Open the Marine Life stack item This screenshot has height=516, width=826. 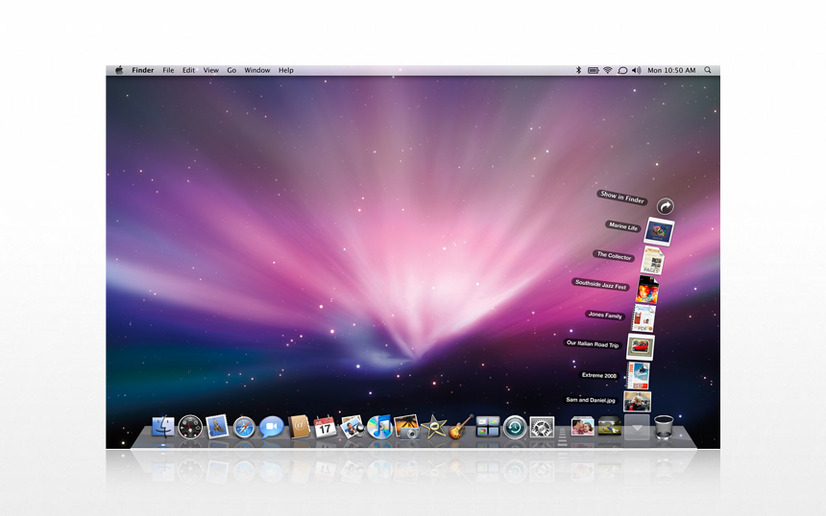(x=659, y=232)
